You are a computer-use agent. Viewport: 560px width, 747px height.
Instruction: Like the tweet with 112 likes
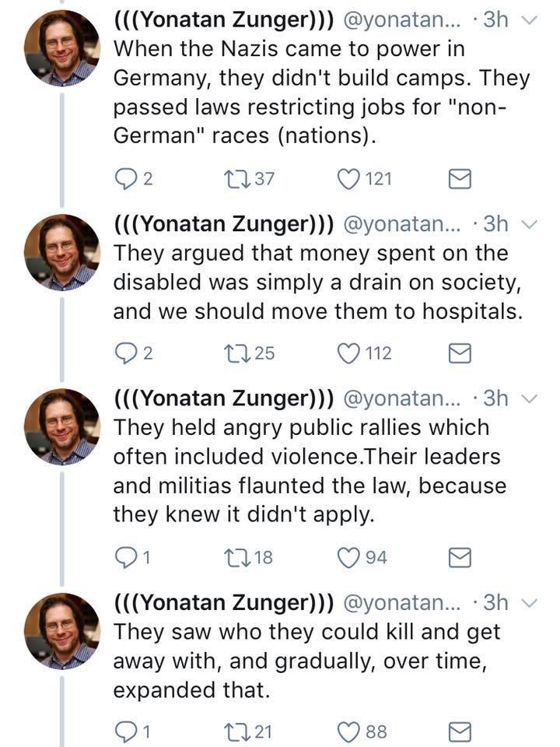(x=348, y=355)
